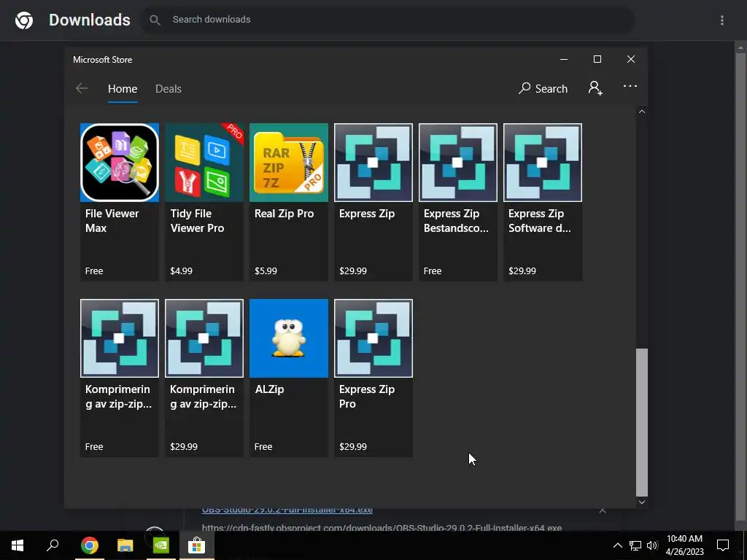Open the ALZip app icon
The image size is (747, 560).
(289, 338)
